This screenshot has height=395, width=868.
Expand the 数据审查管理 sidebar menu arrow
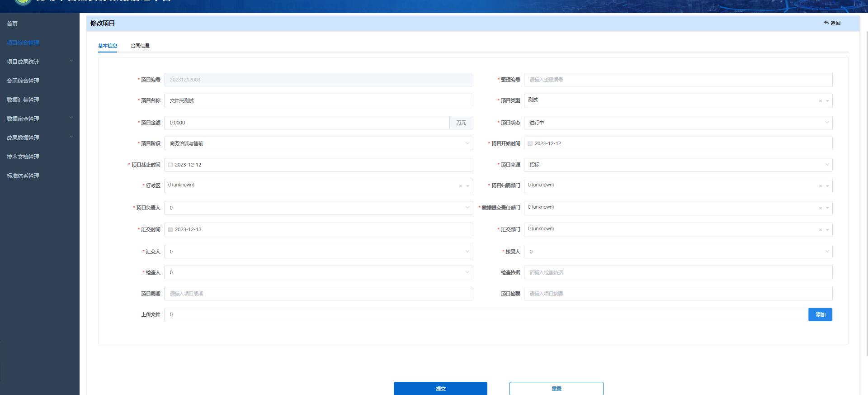click(71, 118)
